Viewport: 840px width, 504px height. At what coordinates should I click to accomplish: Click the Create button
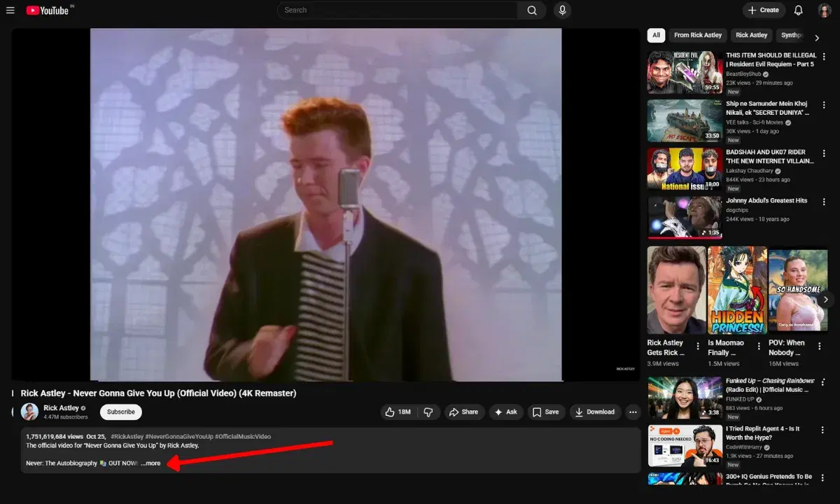(x=764, y=10)
